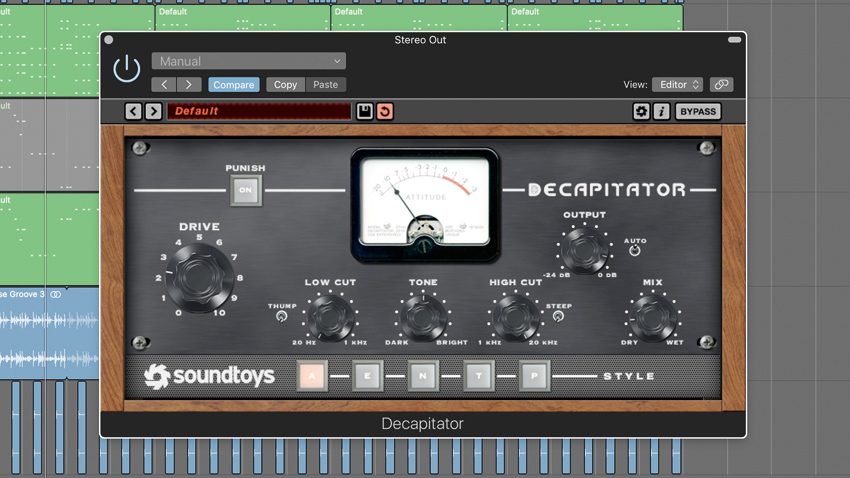The width and height of the screenshot is (850, 478).
Task: Click the DRIVE knob
Action: [199, 277]
